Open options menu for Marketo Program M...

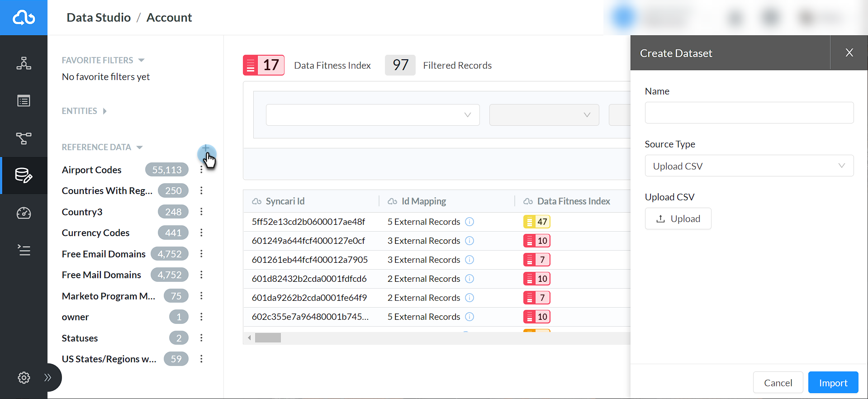pyautogui.click(x=201, y=296)
